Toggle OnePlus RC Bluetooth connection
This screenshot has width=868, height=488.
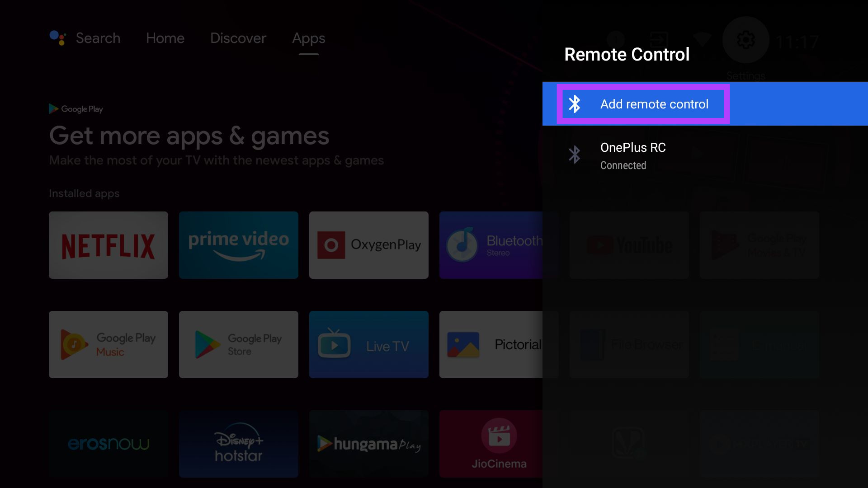tap(705, 155)
